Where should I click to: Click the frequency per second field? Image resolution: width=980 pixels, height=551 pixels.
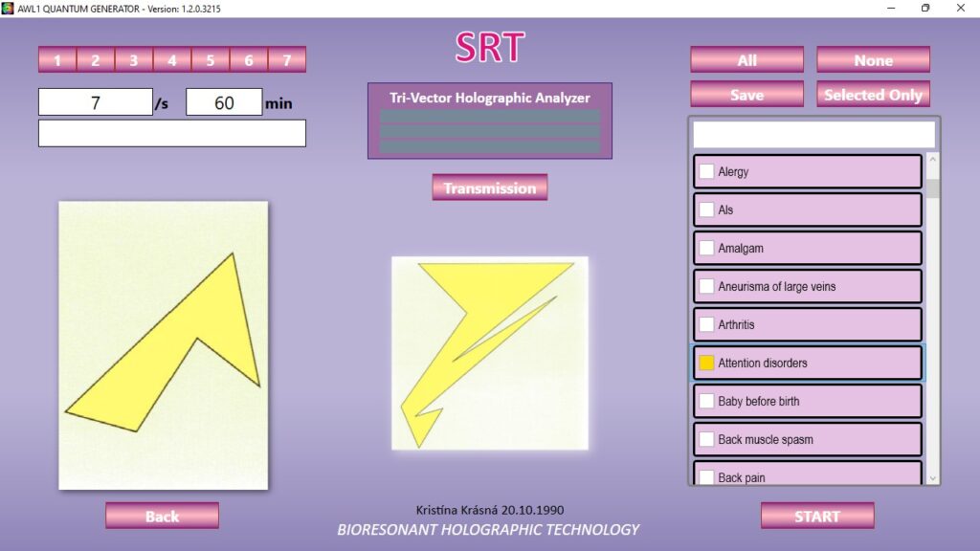[96, 102]
